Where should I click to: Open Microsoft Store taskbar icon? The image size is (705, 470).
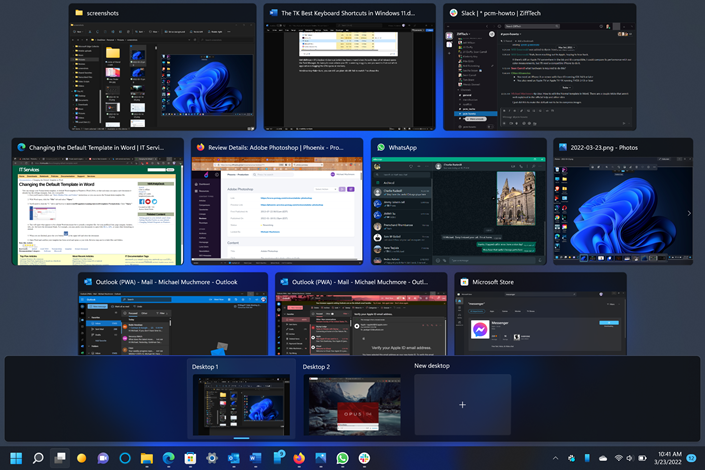[190, 458]
